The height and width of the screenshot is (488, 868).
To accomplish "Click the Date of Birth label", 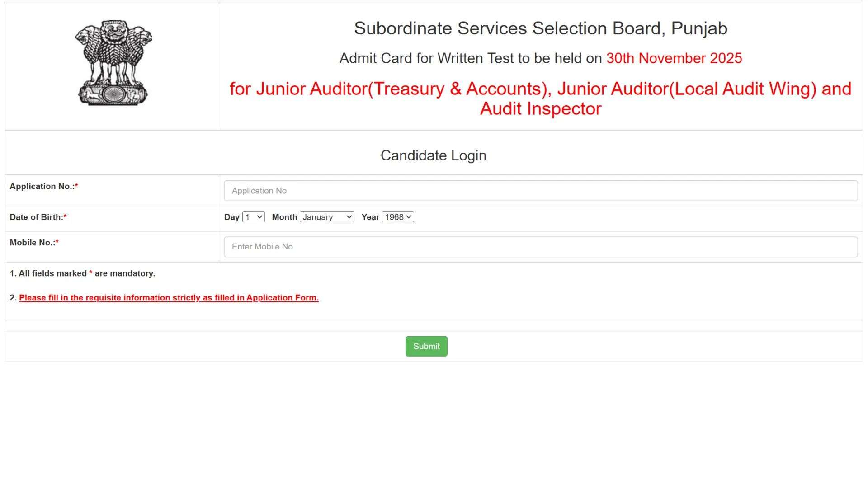I will (x=36, y=217).
